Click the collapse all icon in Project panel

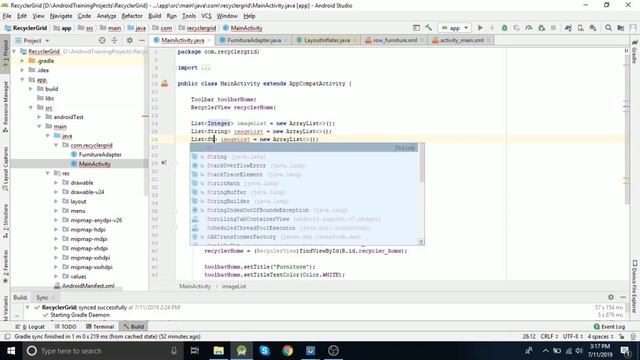pos(114,40)
